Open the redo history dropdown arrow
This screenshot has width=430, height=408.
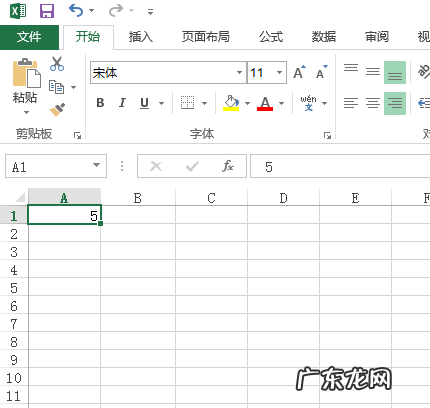pos(131,11)
